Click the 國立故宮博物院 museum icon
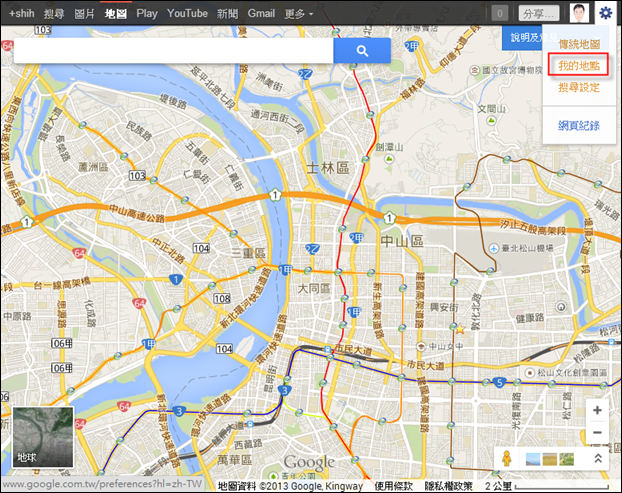Viewport: 622px width, 493px height. click(x=474, y=71)
